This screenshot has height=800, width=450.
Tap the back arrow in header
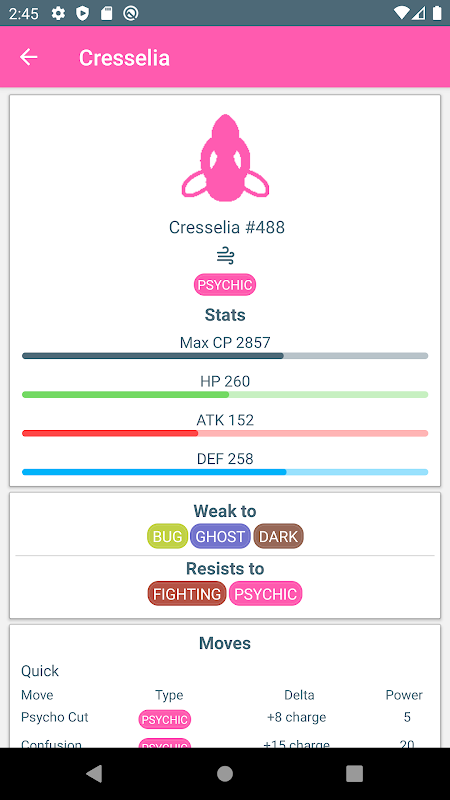point(29,57)
